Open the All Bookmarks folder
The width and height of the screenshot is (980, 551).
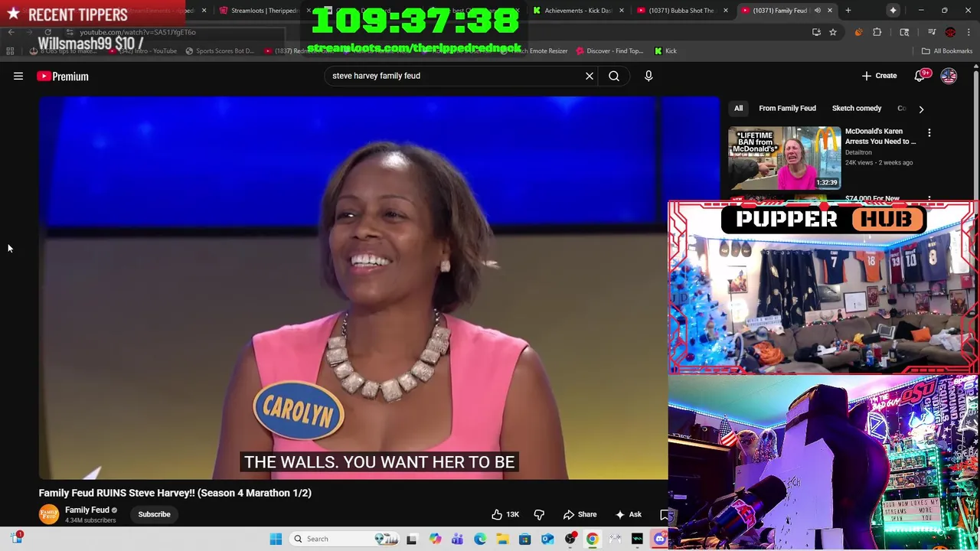(947, 51)
